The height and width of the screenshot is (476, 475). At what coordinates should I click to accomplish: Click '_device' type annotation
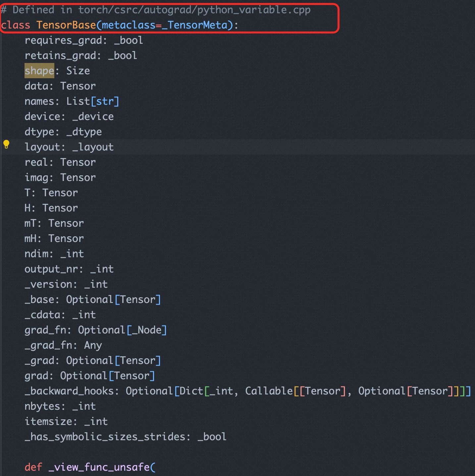pos(93,117)
